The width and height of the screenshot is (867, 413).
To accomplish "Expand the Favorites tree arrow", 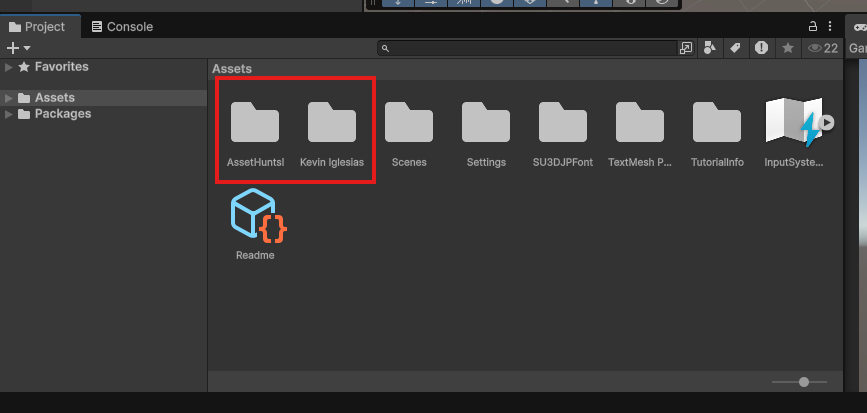I will pyautogui.click(x=9, y=67).
